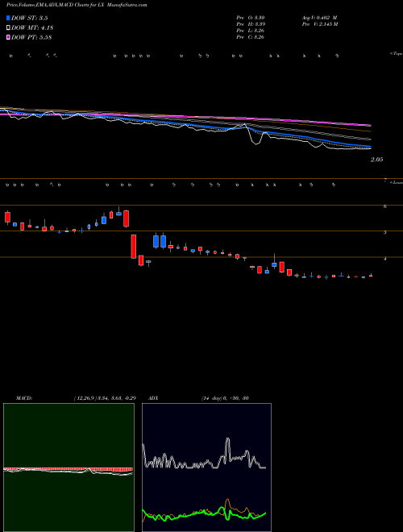Click the ADX (14 day) values text

click(225, 398)
